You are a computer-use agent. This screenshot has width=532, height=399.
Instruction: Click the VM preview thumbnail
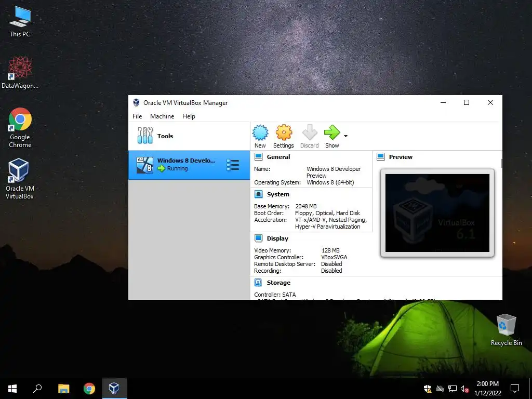point(437,213)
